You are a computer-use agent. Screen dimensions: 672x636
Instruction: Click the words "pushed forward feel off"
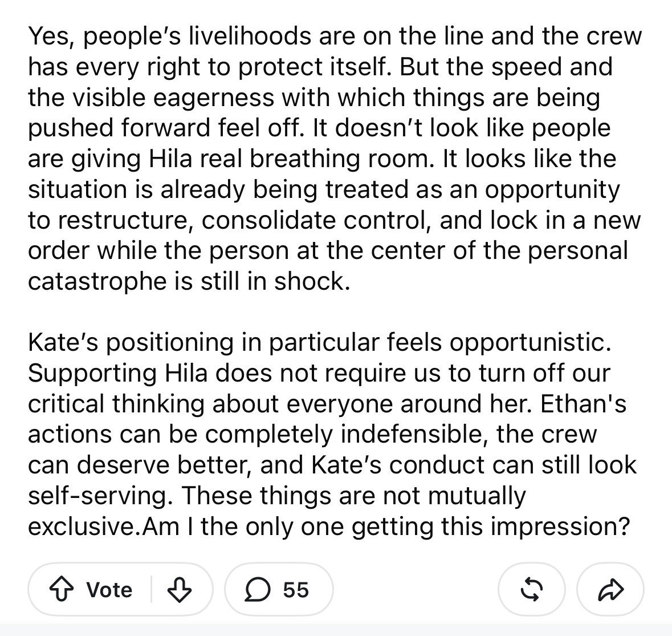(164, 128)
